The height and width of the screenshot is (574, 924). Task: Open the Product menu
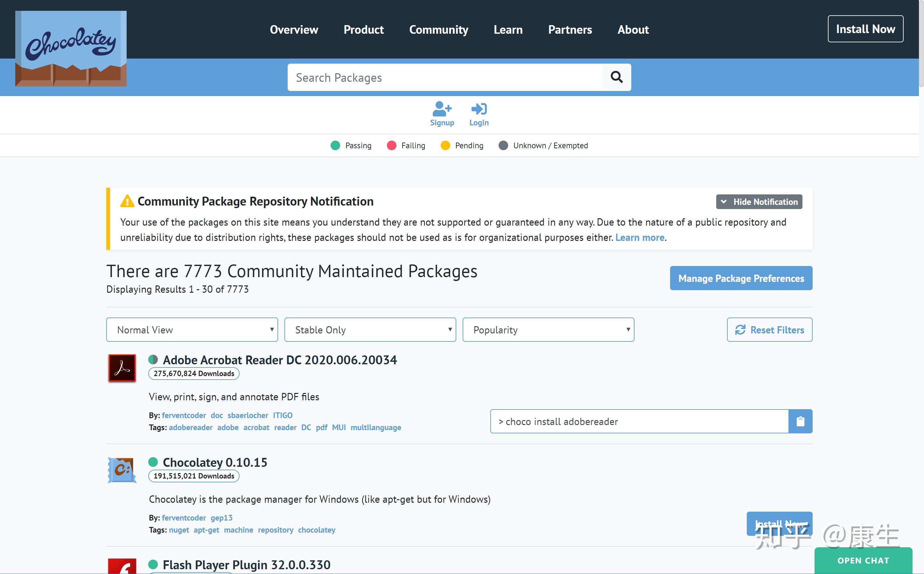(364, 30)
